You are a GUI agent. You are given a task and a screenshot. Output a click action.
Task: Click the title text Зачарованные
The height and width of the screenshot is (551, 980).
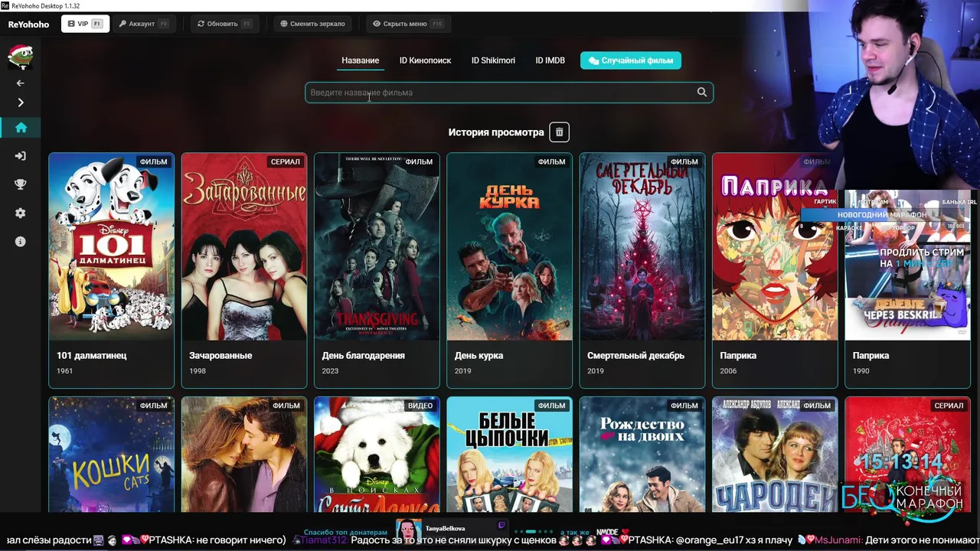pyautogui.click(x=220, y=355)
